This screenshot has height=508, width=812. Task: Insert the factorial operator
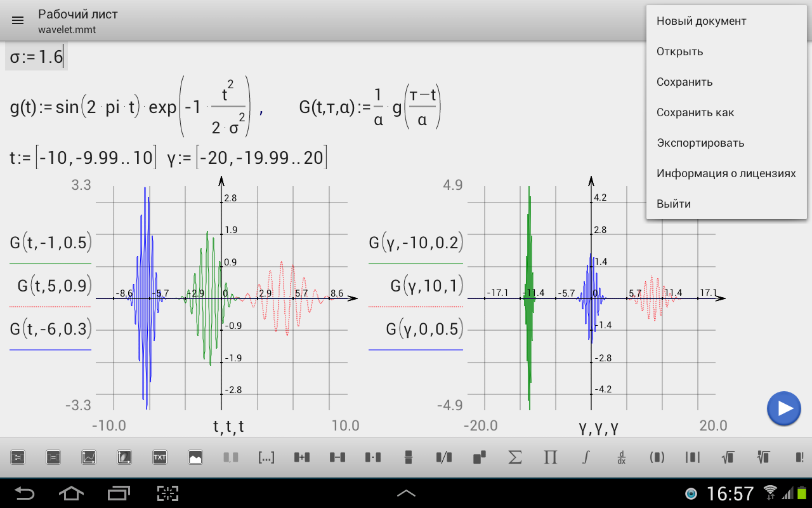point(799,457)
